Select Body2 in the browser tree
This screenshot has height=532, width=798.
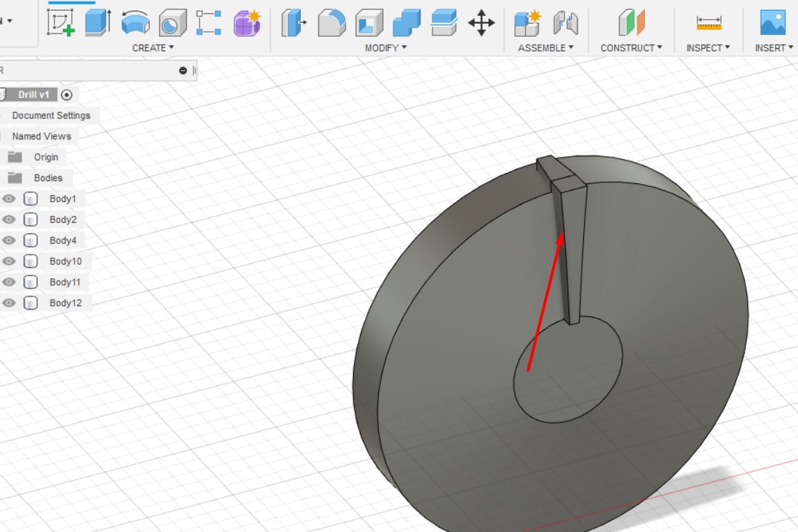pos(63,219)
